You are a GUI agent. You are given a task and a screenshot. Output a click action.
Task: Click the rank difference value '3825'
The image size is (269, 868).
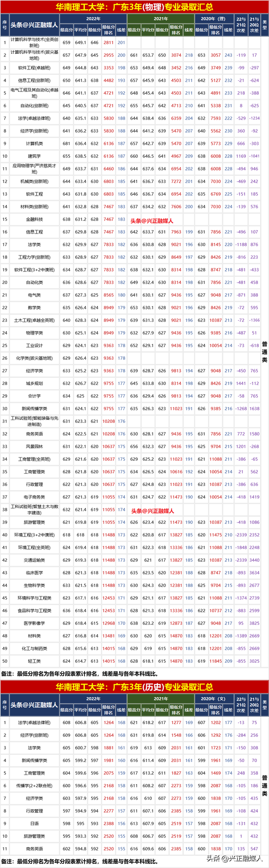tap(254, 623)
